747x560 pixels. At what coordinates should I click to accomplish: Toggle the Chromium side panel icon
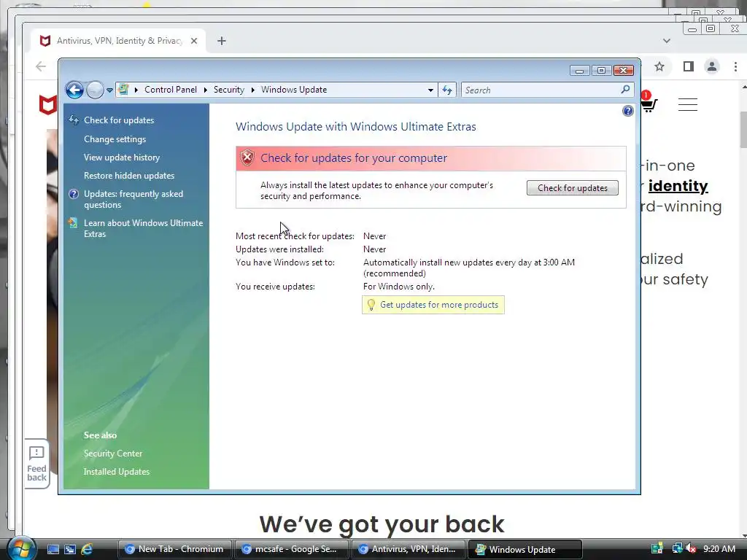pos(689,66)
